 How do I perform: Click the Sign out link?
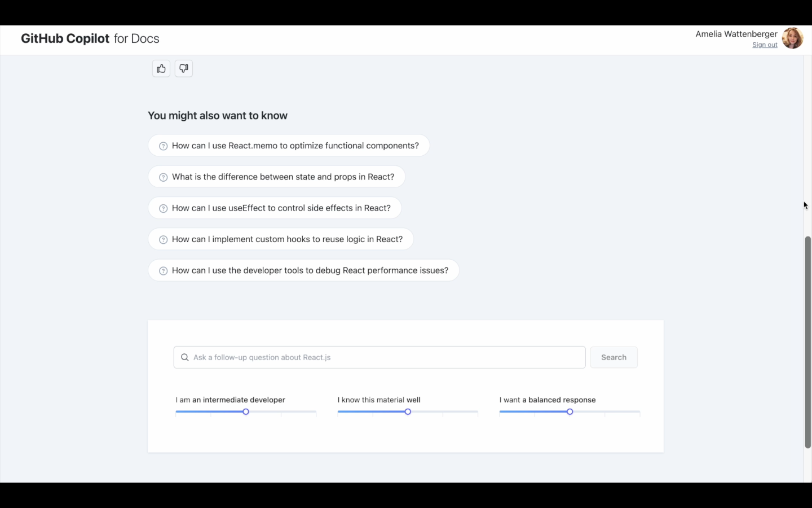765,45
